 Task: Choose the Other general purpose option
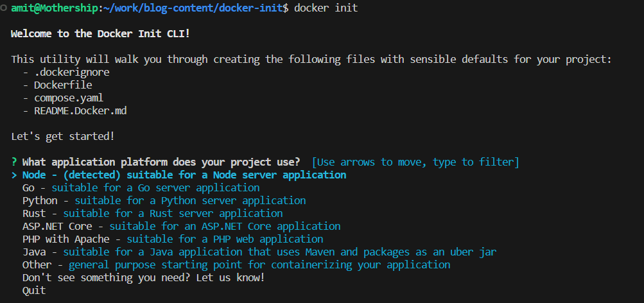click(236, 265)
